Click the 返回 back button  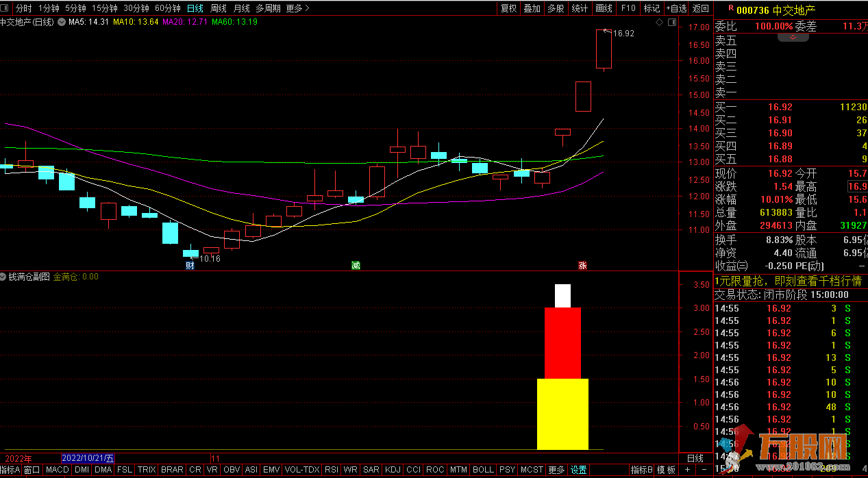tap(701, 8)
